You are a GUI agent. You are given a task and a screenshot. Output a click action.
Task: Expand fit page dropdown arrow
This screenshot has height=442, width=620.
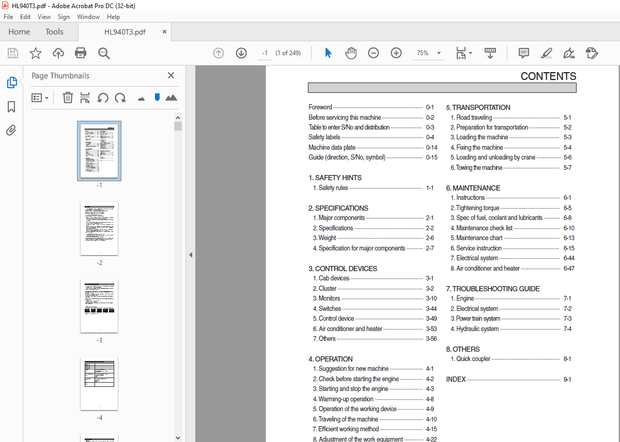tap(471, 53)
